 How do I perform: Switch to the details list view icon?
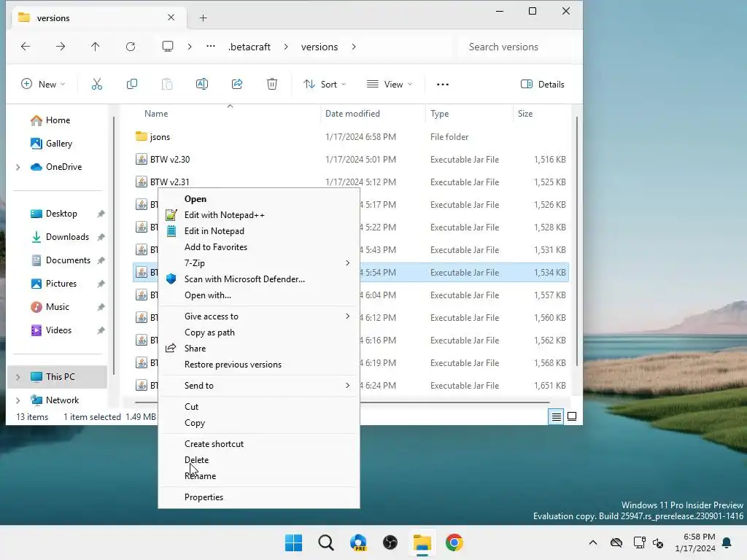(556, 417)
